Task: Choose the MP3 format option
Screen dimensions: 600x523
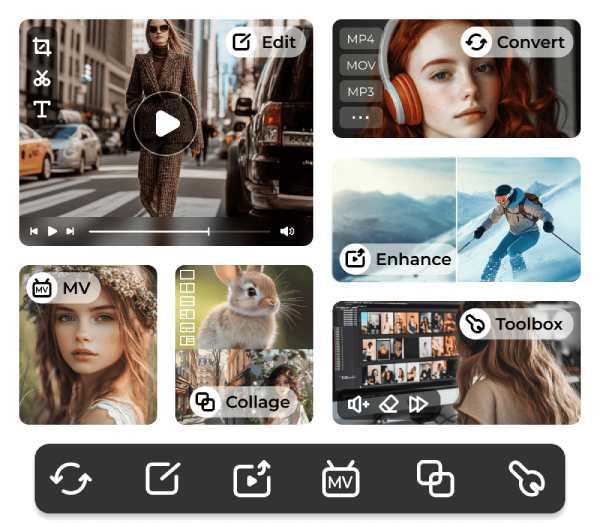Action: click(360, 91)
